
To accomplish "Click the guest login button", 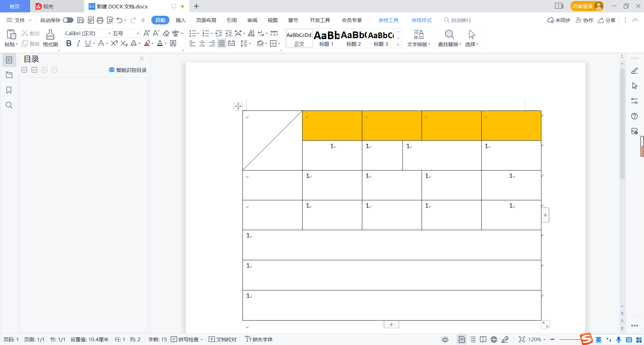I will [x=587, y=6].
